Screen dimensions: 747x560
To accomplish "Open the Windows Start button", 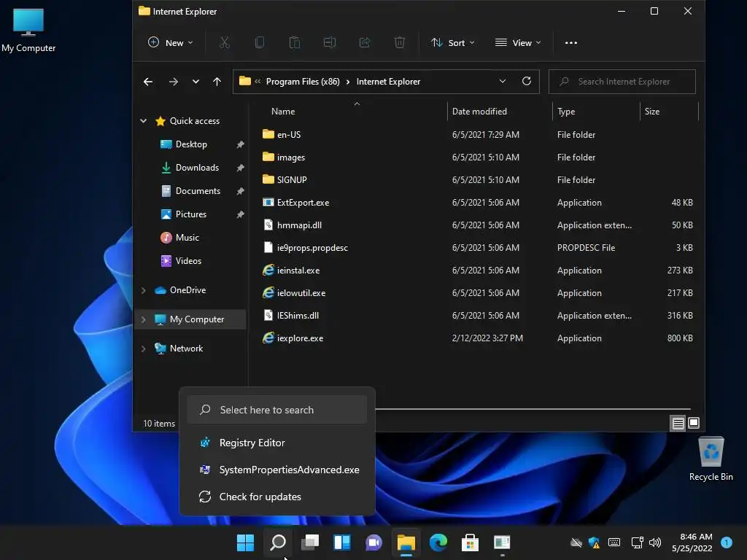I will click(x=245, y=542).
